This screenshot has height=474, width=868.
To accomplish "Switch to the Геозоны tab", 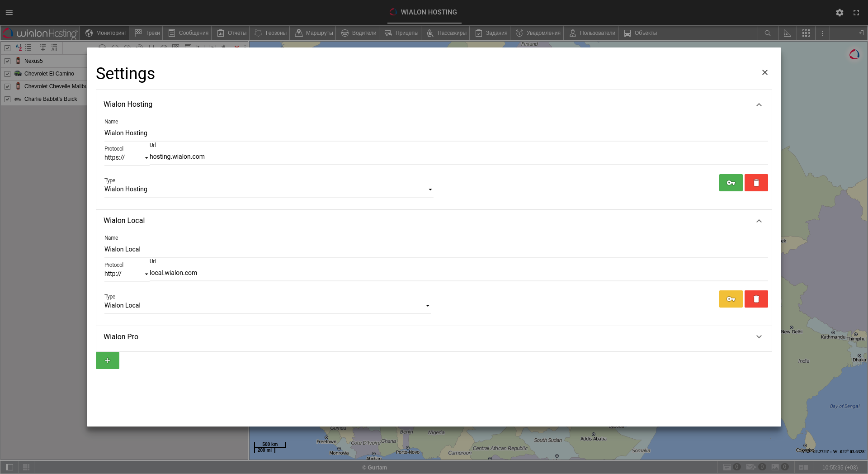I will tap(271, 33).
